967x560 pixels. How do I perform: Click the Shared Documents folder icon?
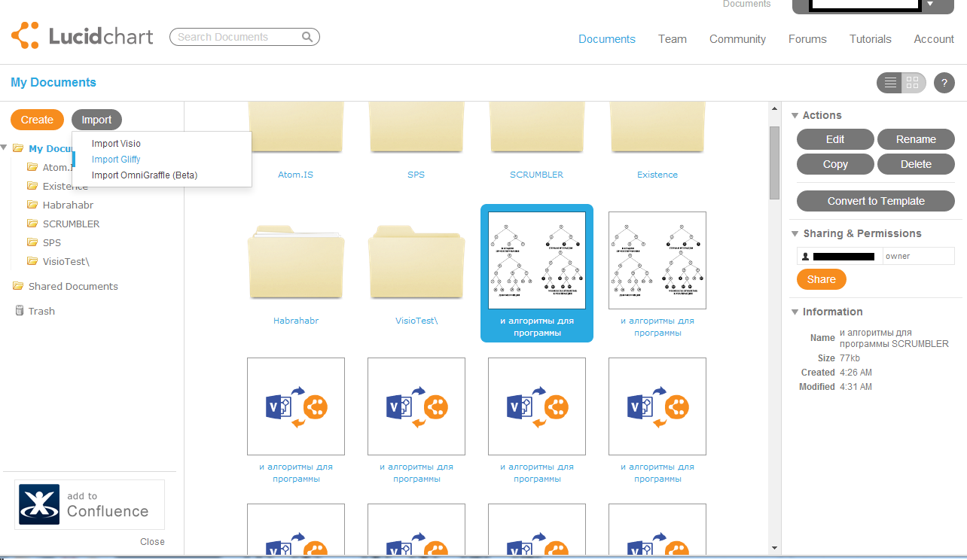point(18,286)
